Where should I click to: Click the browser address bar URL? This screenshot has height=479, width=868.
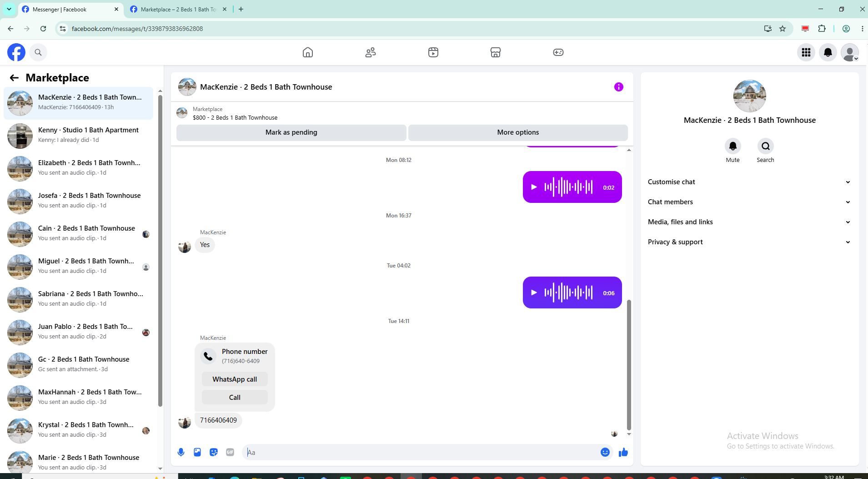(x=137, y=29)
